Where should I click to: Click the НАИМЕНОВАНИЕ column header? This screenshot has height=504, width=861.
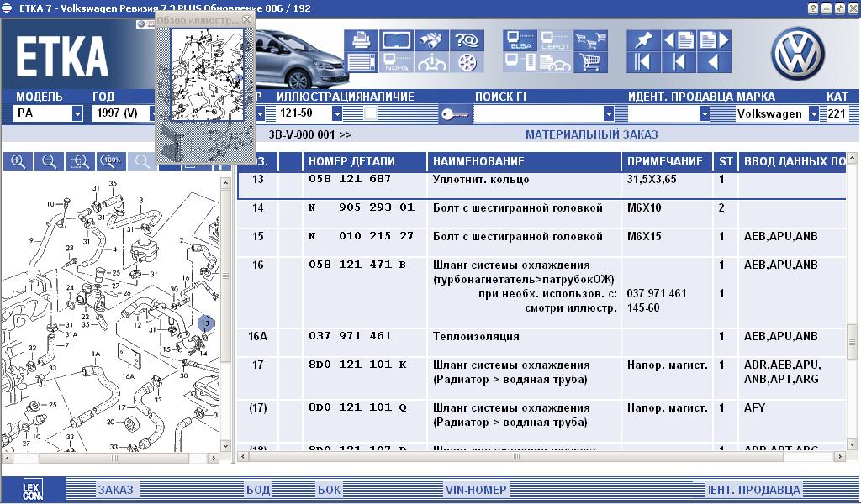point(524,161)
